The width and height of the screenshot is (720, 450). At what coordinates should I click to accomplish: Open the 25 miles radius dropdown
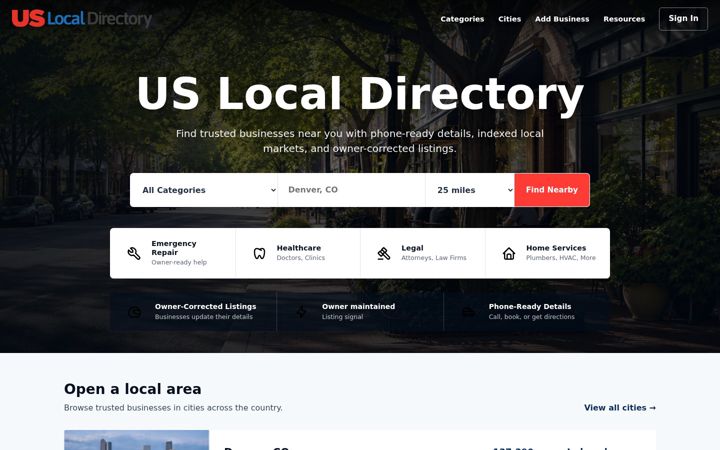tap(470, 190)
